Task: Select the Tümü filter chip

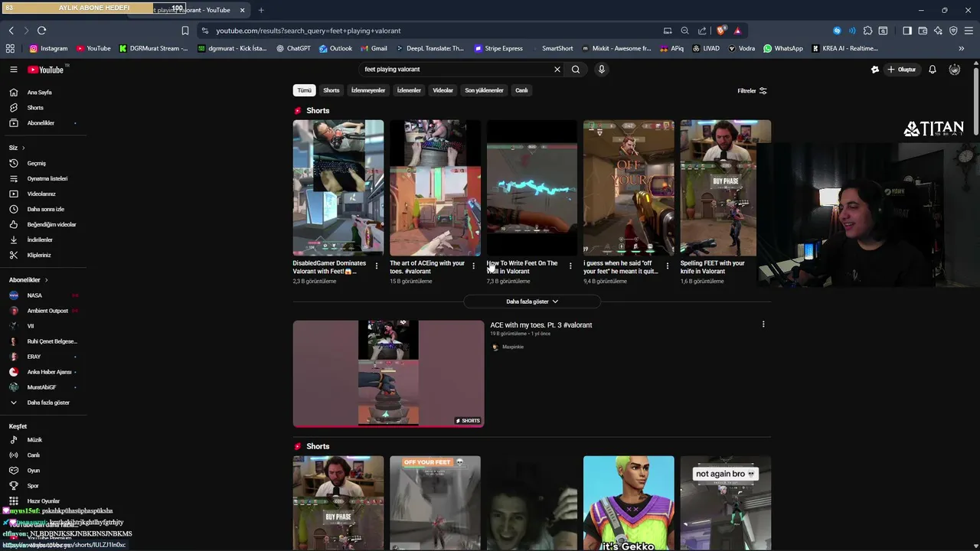Action: coord(304,90)
